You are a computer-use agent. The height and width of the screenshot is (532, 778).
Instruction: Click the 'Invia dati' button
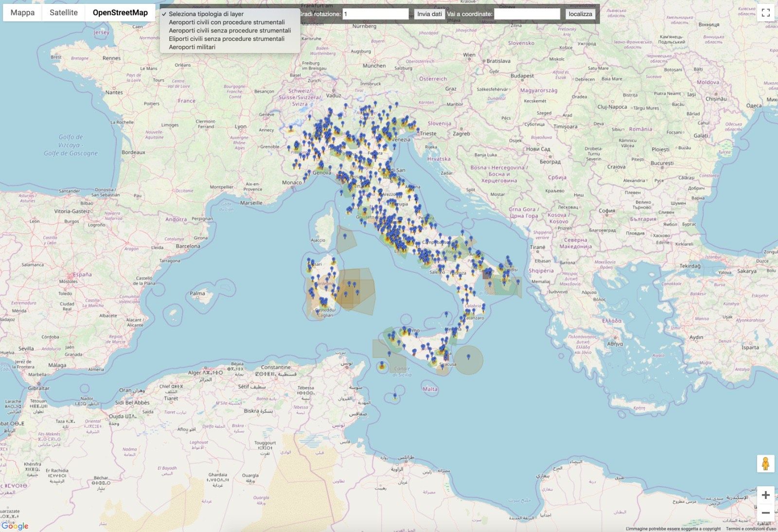429,14
